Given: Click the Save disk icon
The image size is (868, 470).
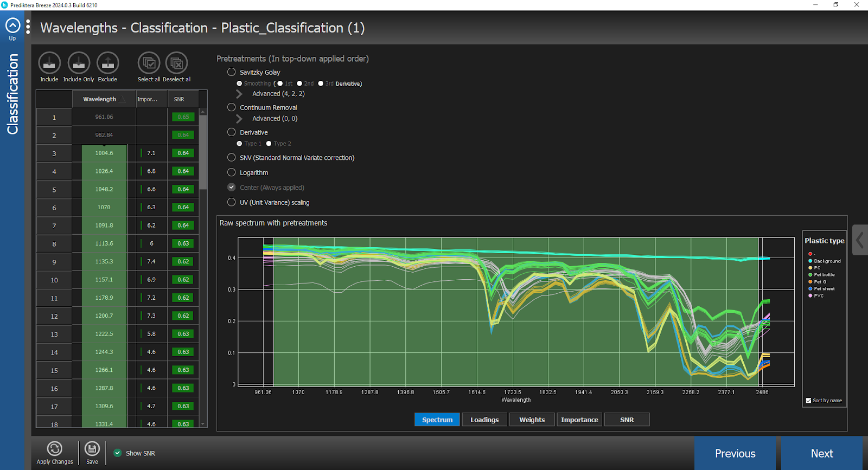Looking at the screenshot, I should pyautogui.click(x=92, y=449).
